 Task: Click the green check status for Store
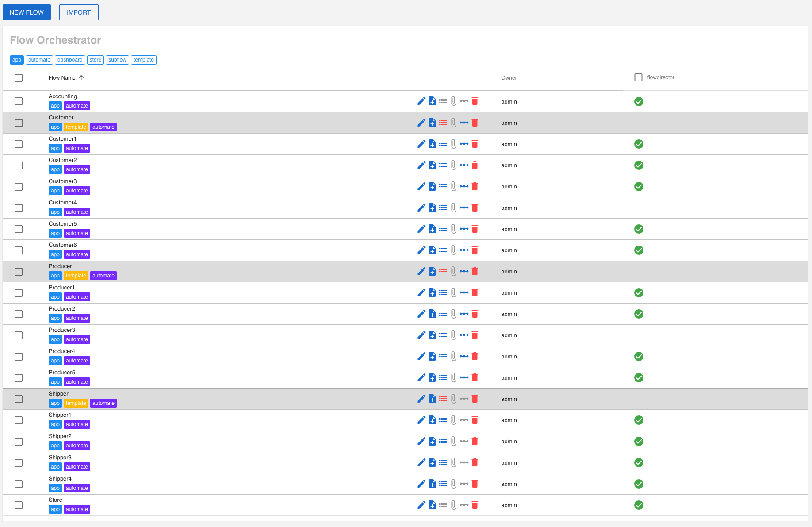[639, 505]
